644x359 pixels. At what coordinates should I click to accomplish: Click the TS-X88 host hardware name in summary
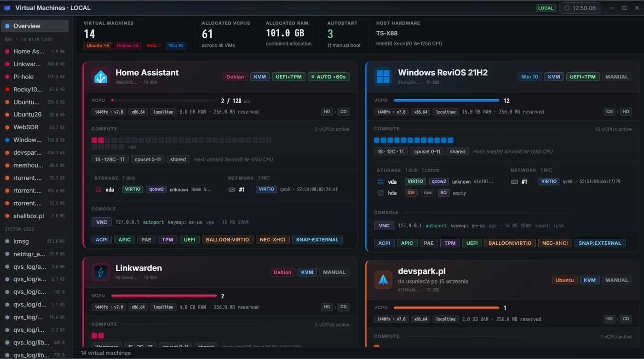pyautogui.click(x=387, y=33)
